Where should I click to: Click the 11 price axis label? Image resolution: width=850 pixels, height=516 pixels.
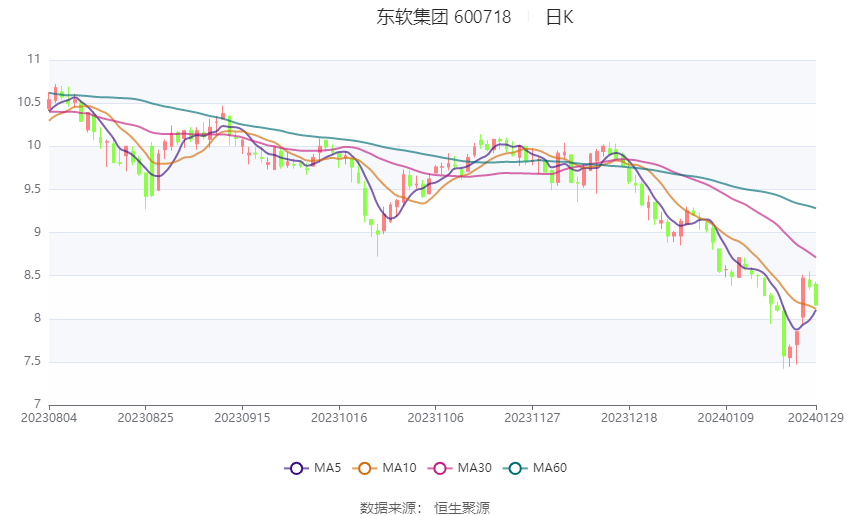point(34,59)
